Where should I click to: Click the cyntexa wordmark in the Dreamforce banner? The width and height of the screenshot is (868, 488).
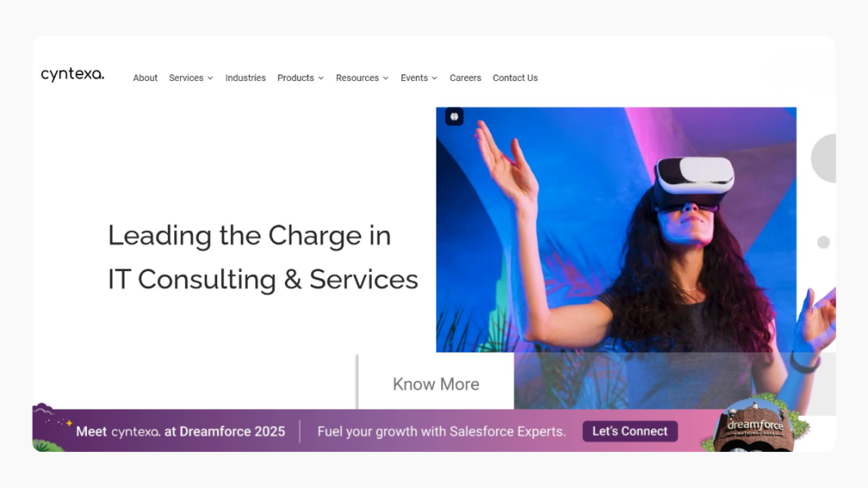(136, 432)
